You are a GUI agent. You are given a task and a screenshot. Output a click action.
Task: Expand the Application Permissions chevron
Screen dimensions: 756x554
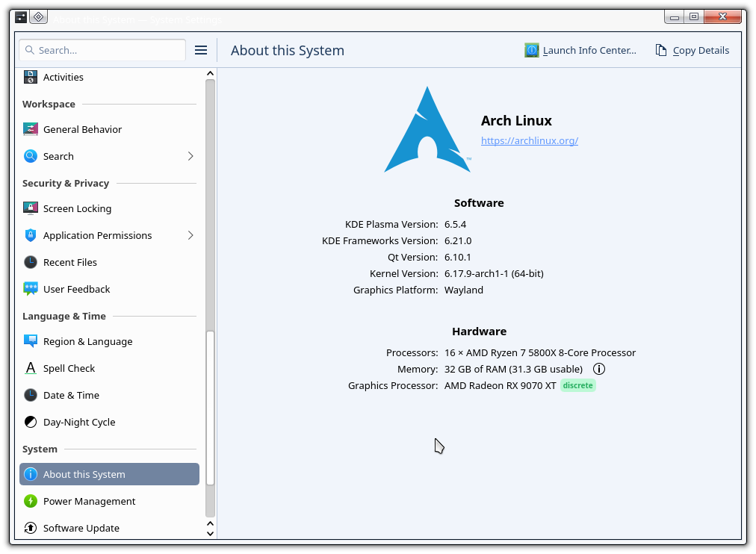tap(190, 235)
